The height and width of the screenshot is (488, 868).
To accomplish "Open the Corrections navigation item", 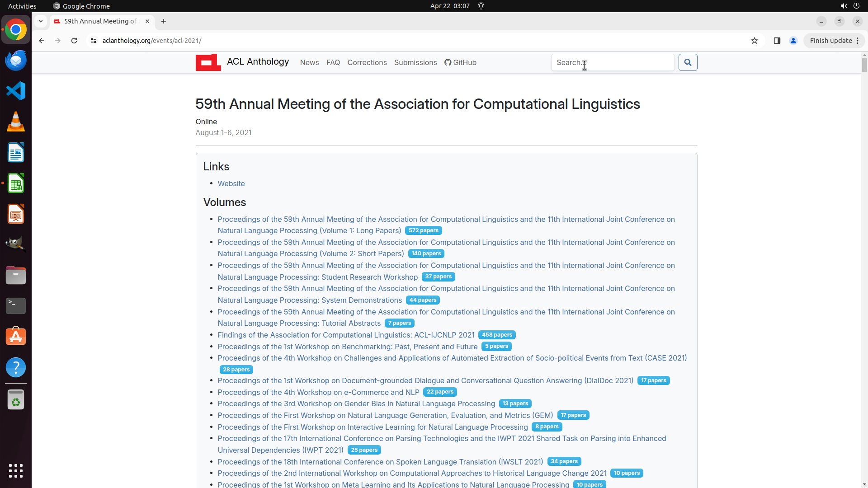I will pos(367,62).
